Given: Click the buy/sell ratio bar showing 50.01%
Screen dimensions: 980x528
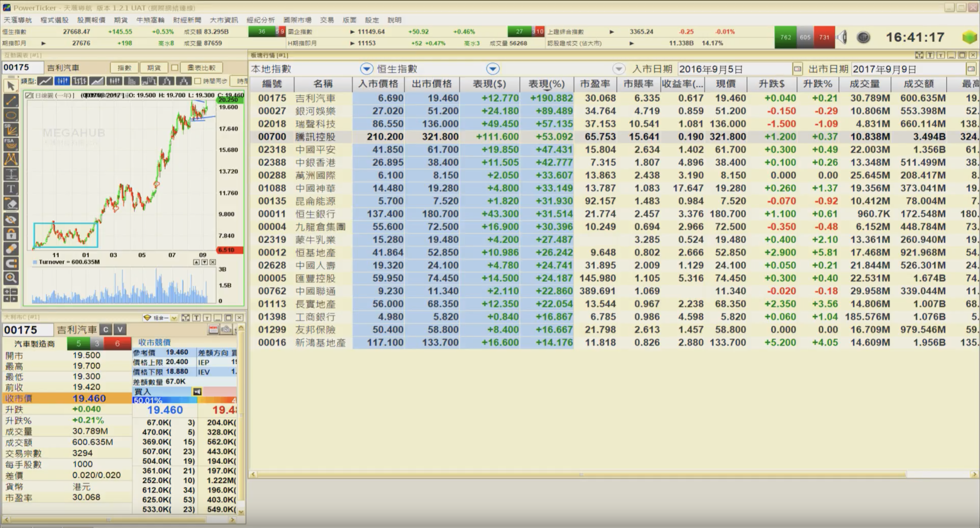Looking at the screenshot, I should click(x=185, y=400).
